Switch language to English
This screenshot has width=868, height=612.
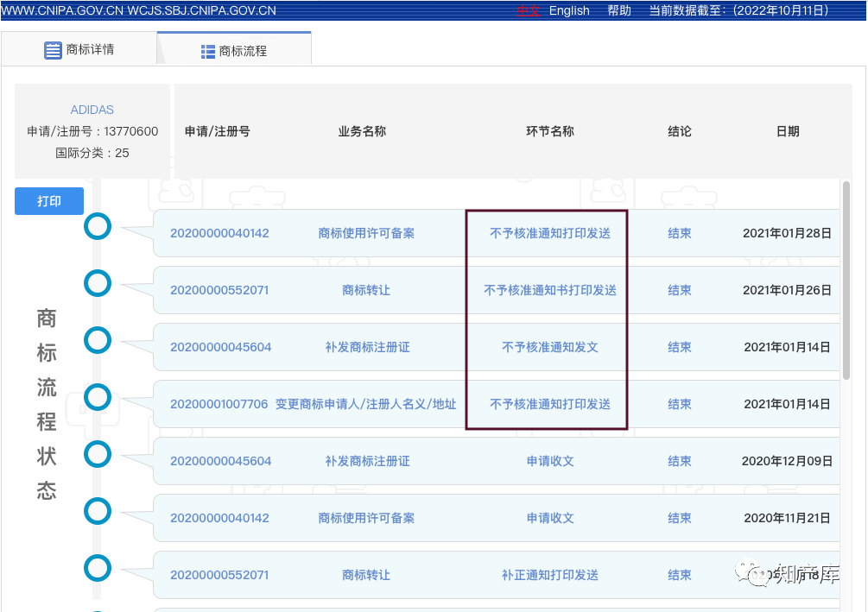[569, 10]
